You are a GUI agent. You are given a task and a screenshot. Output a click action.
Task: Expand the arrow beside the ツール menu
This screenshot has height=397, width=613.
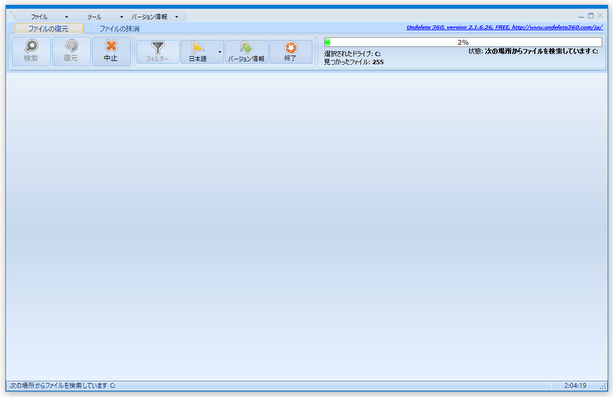122,17
